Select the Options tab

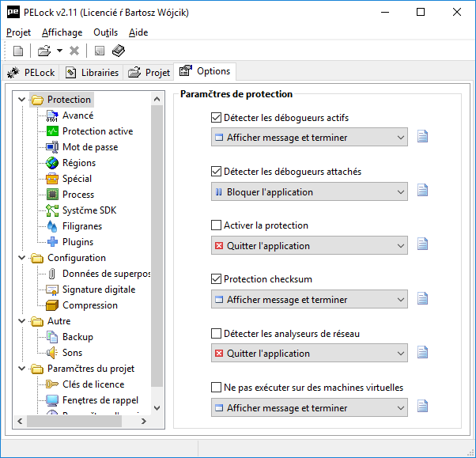[x=205, y=71]
